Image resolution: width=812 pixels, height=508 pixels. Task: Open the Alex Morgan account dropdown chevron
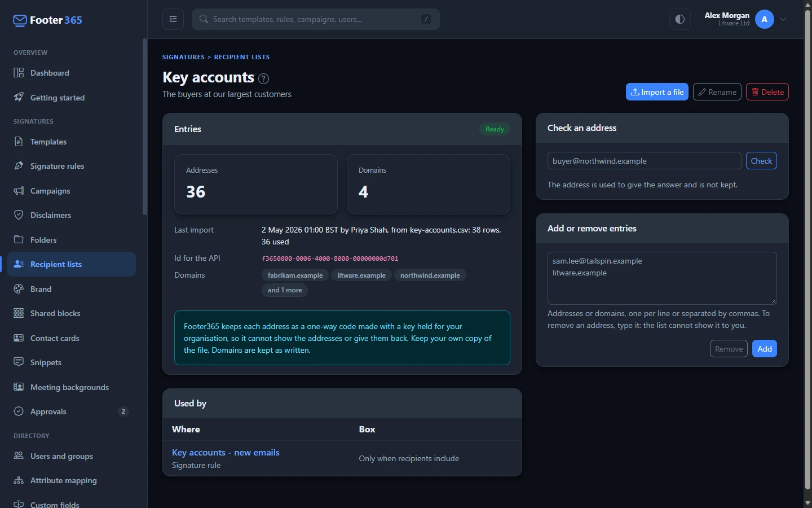(x=783, y=19)
